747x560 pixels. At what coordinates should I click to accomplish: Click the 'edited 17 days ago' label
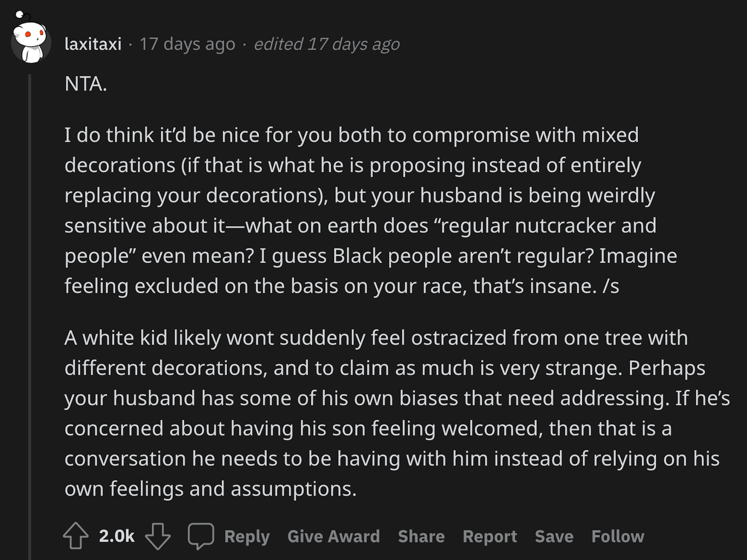tap(327, 44)
